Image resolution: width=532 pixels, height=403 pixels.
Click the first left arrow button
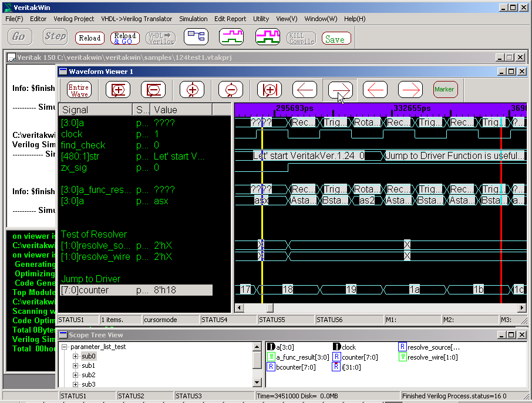[x=305, y=90]
